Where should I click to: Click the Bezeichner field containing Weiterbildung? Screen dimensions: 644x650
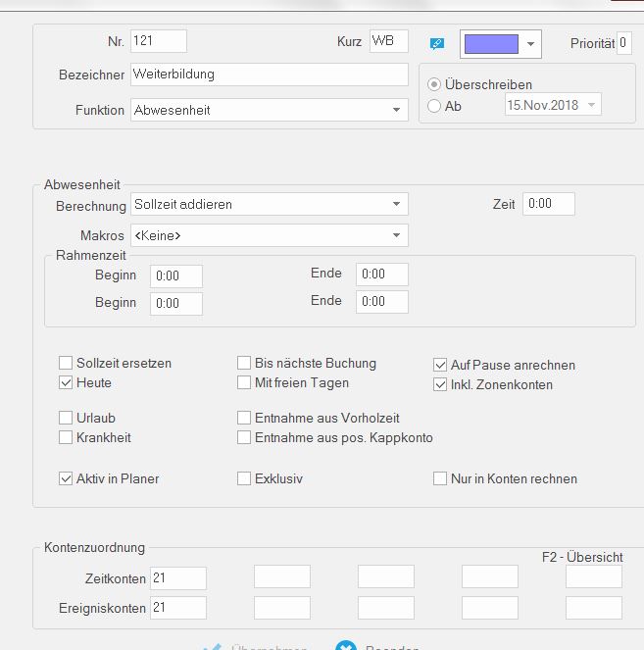point(269,75)
